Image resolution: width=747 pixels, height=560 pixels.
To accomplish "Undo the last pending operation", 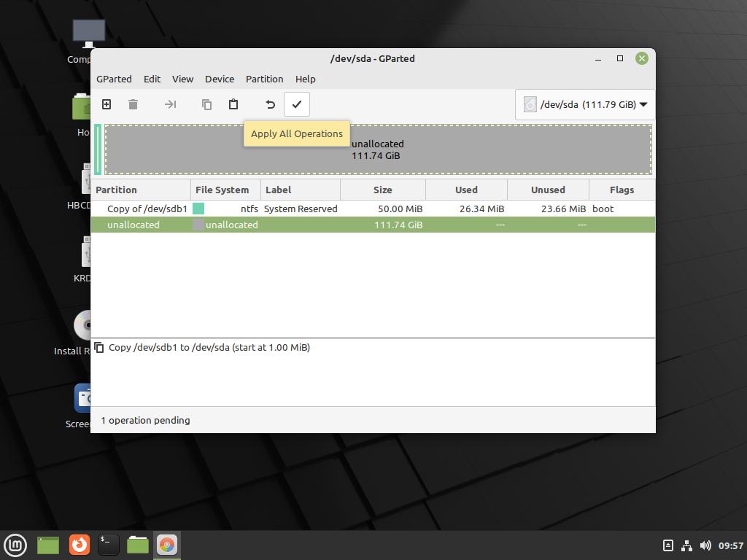I will [270, 104].
